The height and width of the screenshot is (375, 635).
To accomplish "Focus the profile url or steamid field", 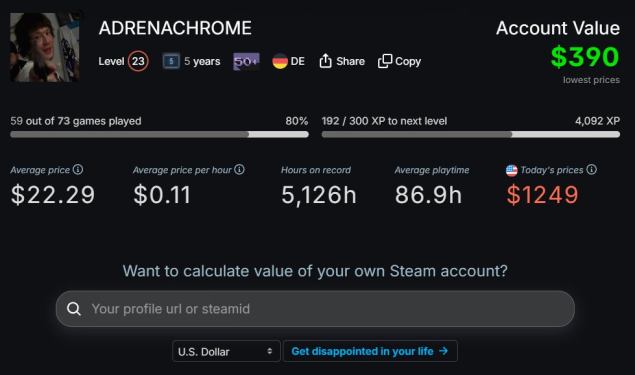I will click(315, 309).
